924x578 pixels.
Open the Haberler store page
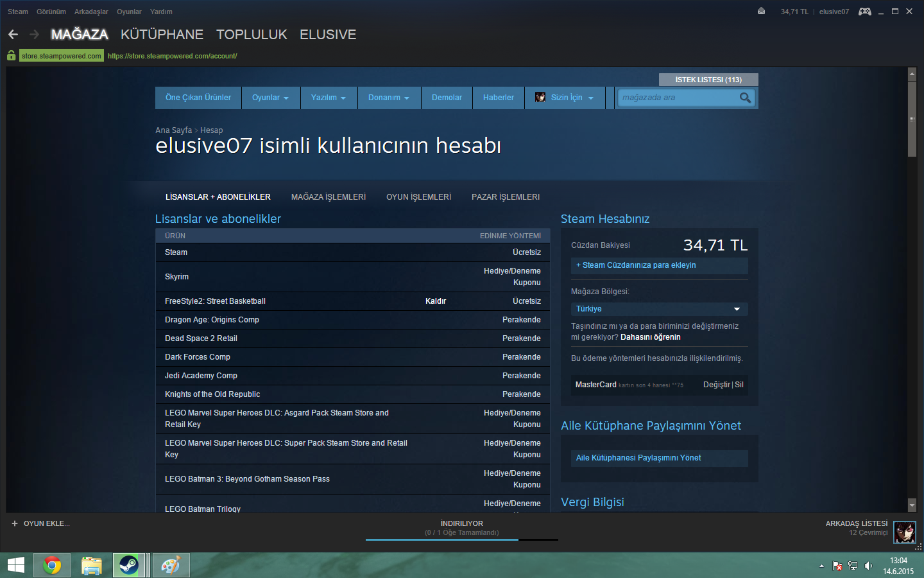[x=499, y=98]
